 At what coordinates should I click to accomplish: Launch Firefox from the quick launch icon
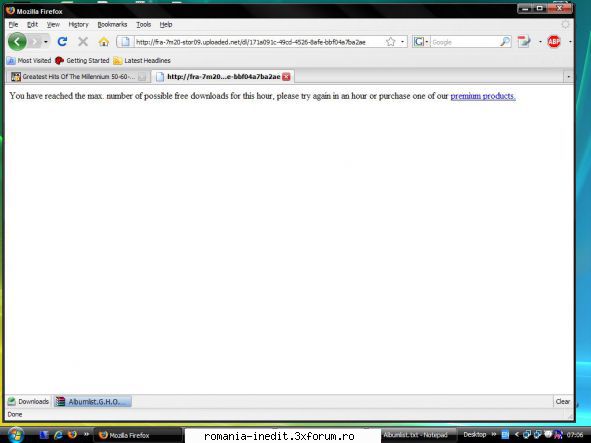[x=72, y=435]
